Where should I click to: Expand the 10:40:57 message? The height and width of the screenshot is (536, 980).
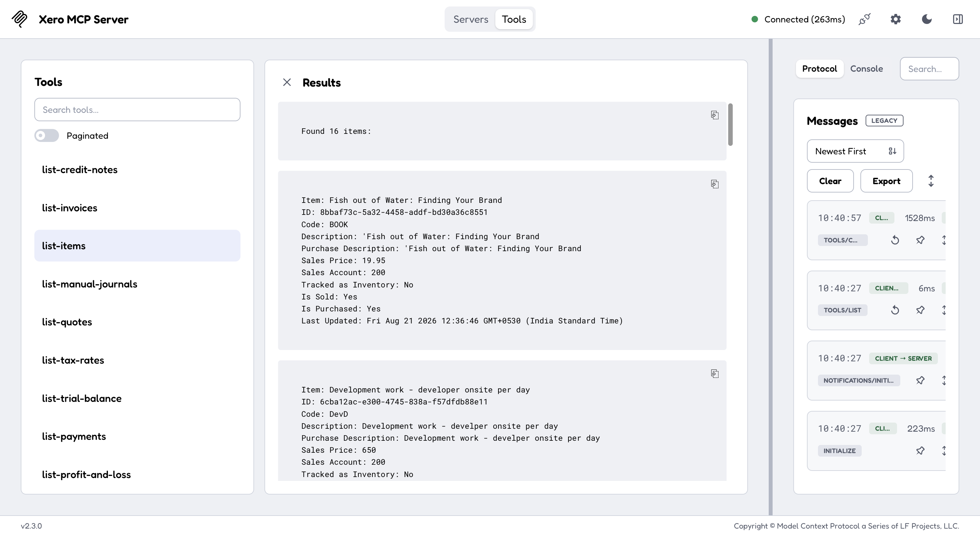[944, 240]
